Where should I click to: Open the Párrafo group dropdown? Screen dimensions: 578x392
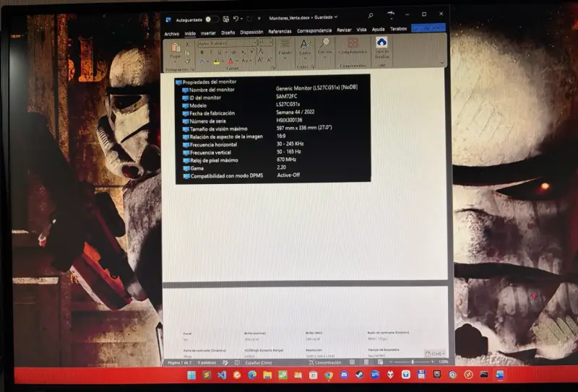pyautogui.click(x=285, y=50)
